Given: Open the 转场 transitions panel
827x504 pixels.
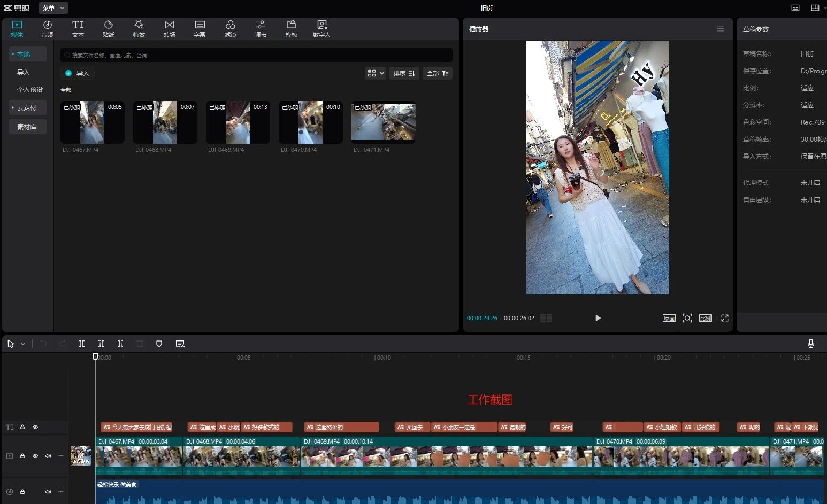Looking at the screenshot, I should (170, 29).
